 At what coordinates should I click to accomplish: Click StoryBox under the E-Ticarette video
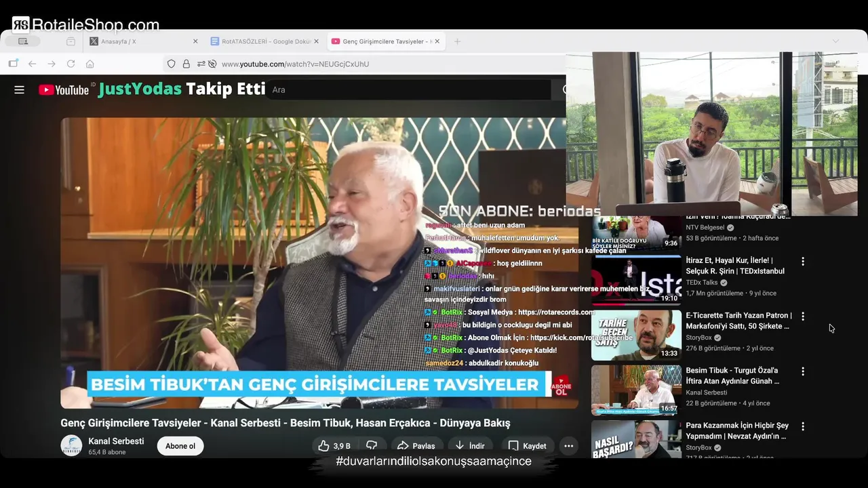[x=698, y=338]
